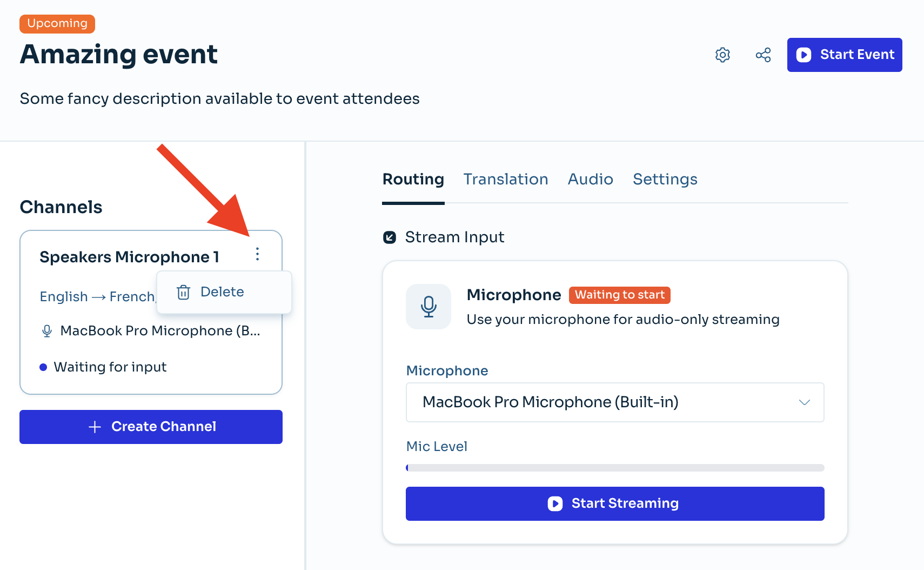This screenshot has height=570, width=924.
Task: Choose Delete from the channel menu
Action: tap(222, 292)
